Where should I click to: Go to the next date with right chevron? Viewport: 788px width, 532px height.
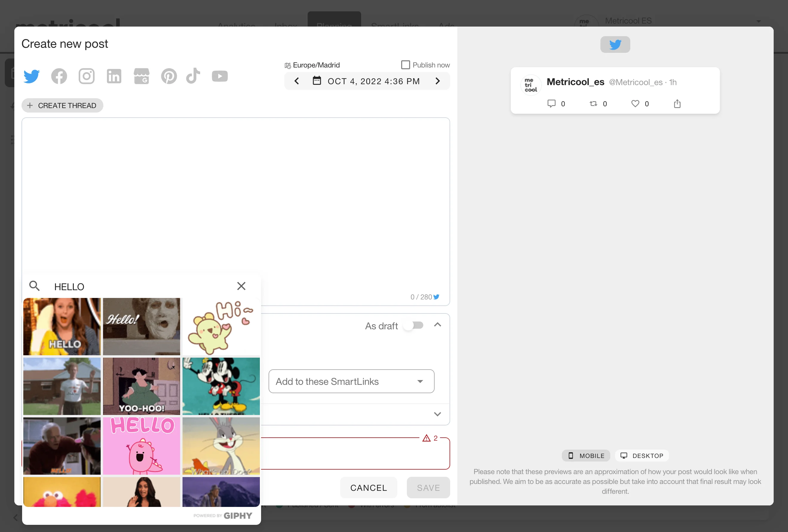point(437,81)
